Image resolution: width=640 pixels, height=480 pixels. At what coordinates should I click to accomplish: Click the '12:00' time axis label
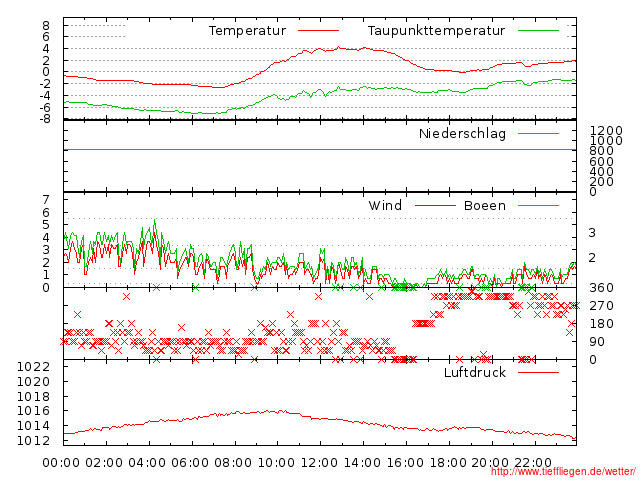(319, 463)
